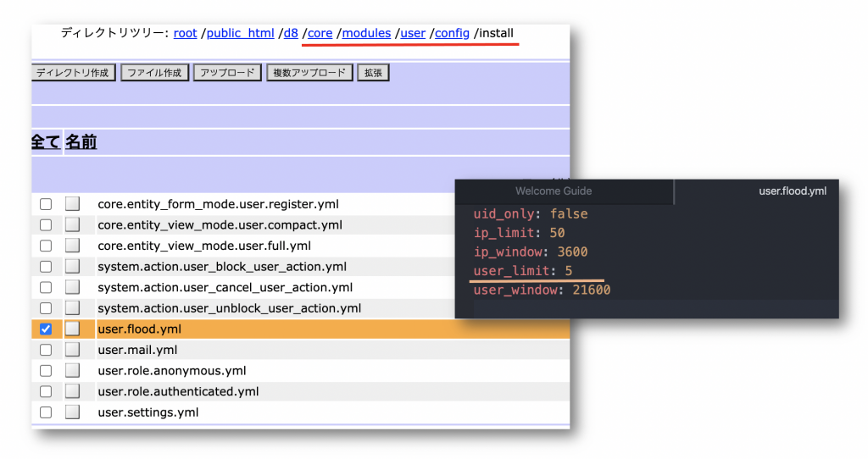This screenshot has width=868, height=459.
Task: Open the public_html breadcrumb link
Action: click(240, 33)
